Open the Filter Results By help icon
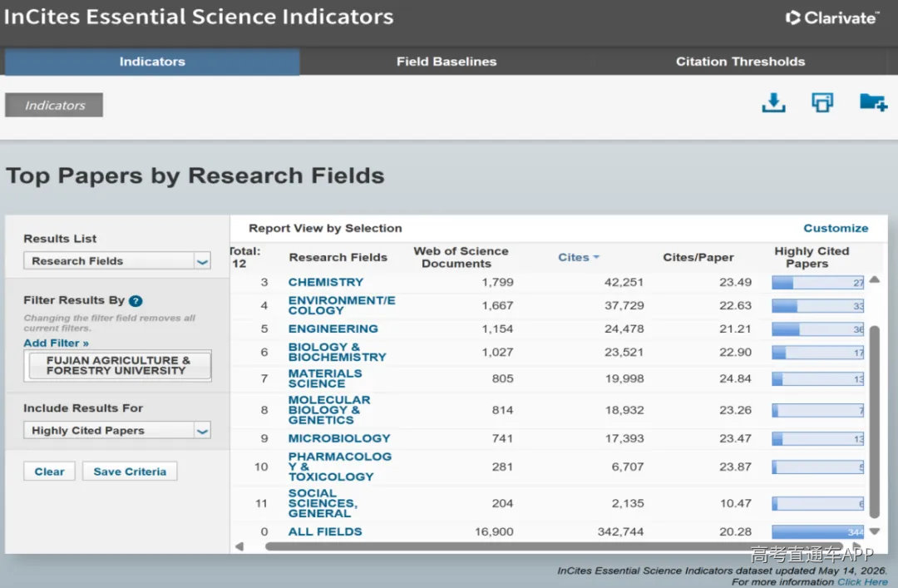Screen dimensions: 898x588 (136, 301)
